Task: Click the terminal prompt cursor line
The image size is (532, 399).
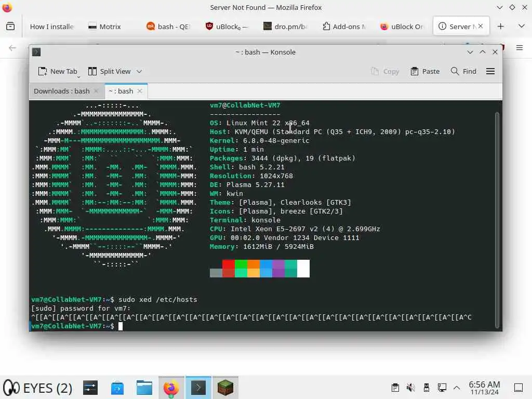Action: (x=121, y=326)
